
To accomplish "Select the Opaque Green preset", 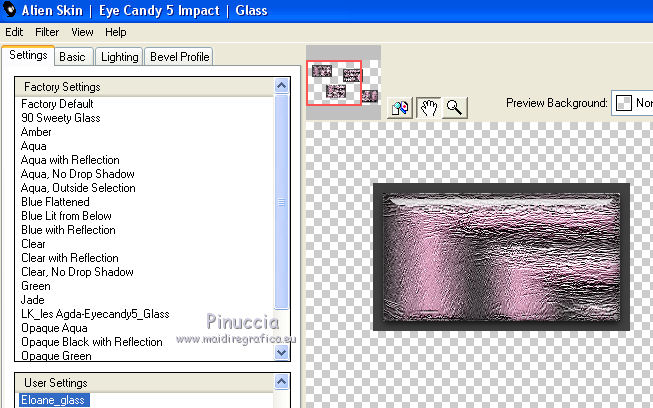I will coord(56,356).
